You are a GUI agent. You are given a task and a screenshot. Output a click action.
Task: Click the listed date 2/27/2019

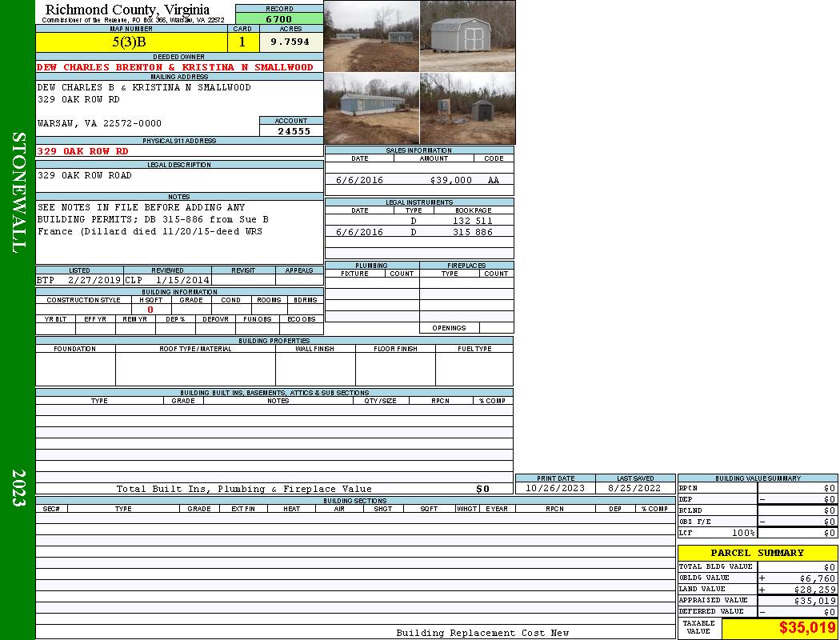[x=94, y=281]
